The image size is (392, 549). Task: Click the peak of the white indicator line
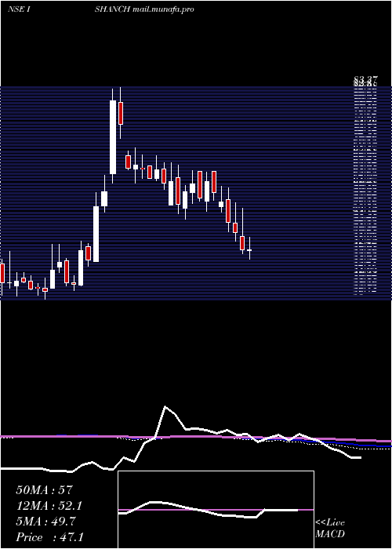(x=165, y=407)
